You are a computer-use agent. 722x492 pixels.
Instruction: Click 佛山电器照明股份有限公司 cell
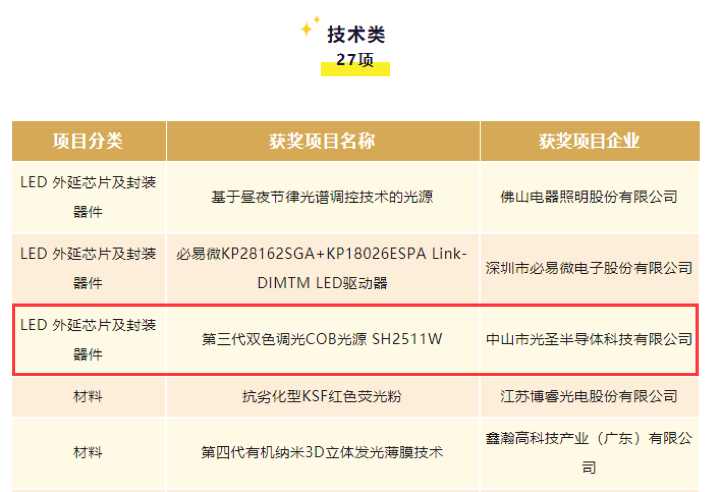590,197
